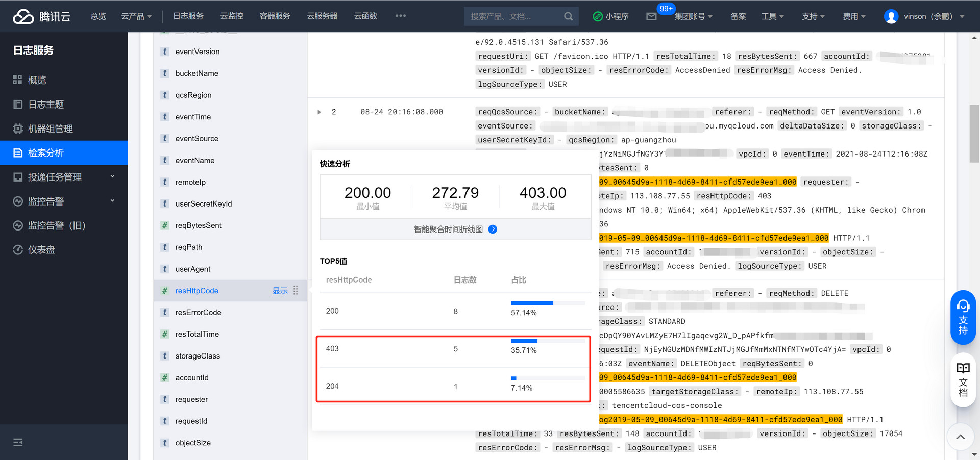This screenshot has height=460, width=980.
Task: Click the number type icon for reqBytesSent
Action: (165, 225)
